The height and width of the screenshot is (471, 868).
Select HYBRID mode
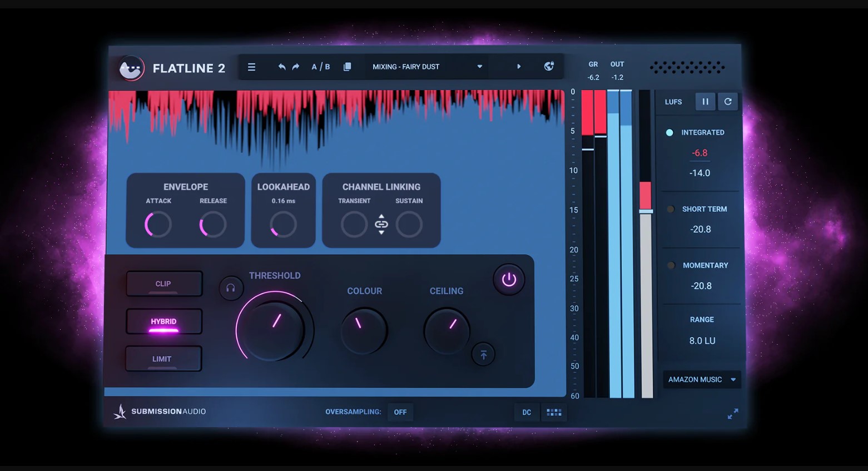(x=163, y=321)
